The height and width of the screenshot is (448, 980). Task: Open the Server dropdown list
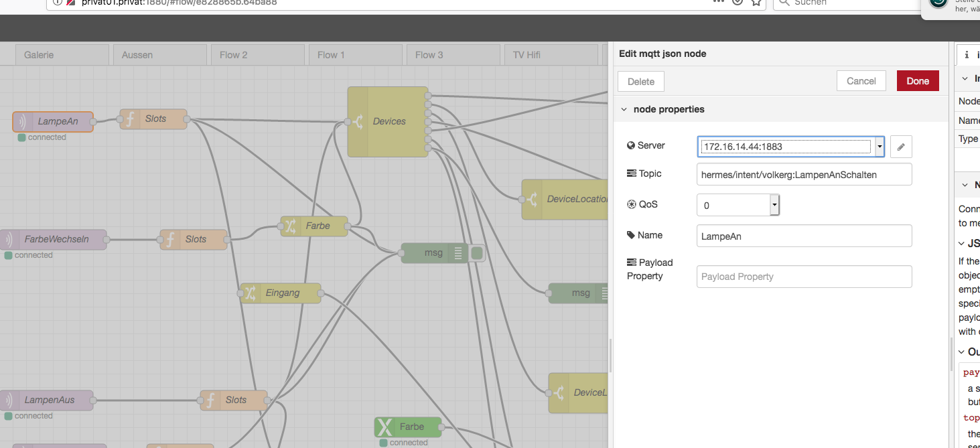(879, 147)
